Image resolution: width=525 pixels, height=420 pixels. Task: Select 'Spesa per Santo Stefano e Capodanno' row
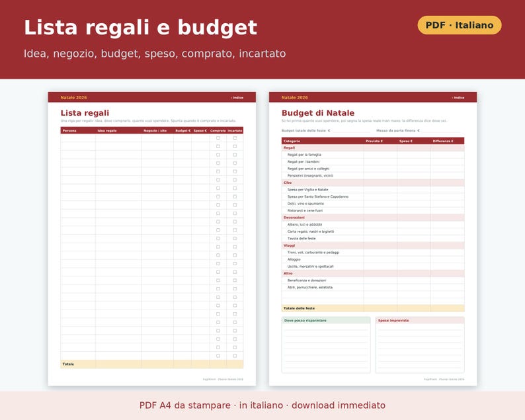(x=373, y=196)
